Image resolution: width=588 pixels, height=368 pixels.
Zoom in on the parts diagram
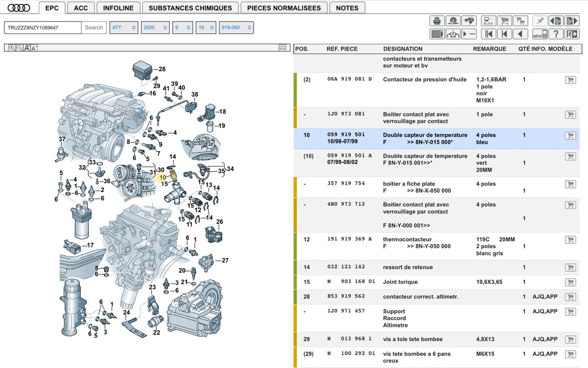(x=12, y=48)
